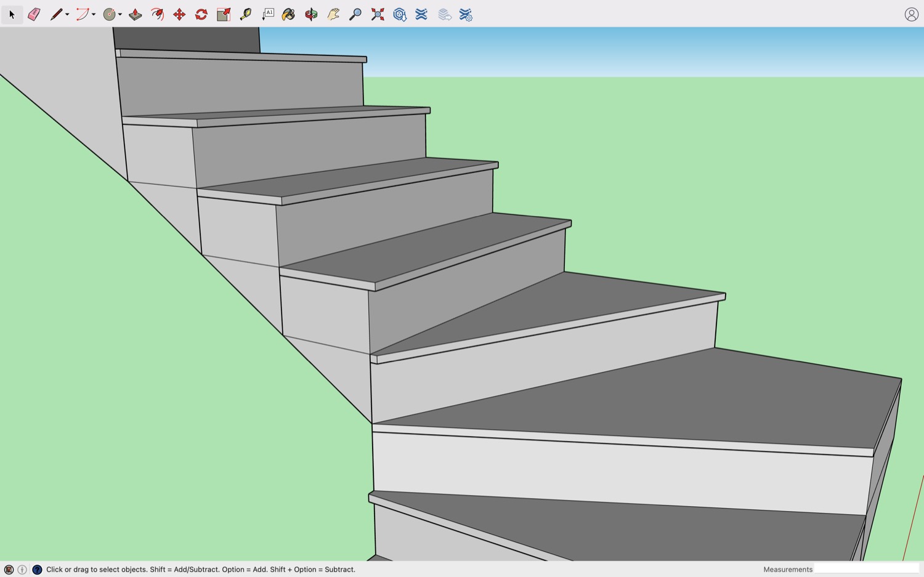The image size is (924, 577).
Task: Select the Pan hand tool
Action: pos(333,14)
